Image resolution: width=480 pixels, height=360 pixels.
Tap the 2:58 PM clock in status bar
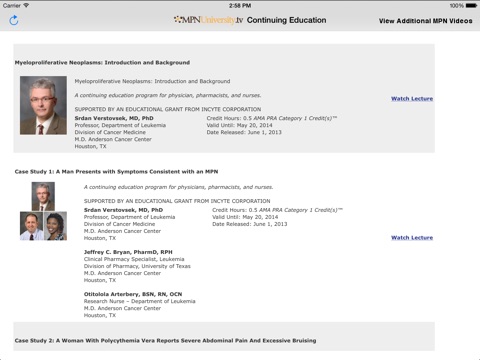(240, 6)
